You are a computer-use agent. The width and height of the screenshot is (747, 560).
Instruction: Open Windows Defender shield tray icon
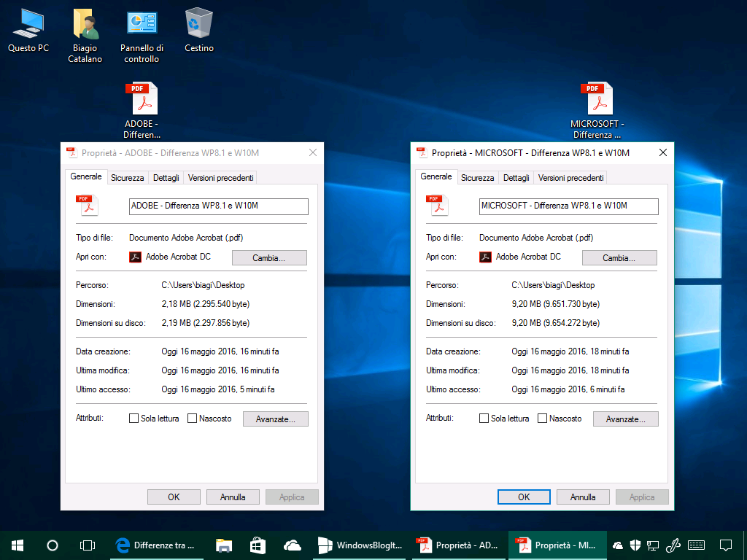[635, 545]
